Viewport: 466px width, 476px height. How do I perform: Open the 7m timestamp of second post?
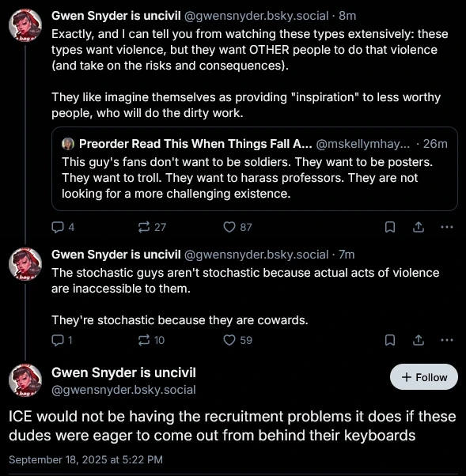point(347,255)
